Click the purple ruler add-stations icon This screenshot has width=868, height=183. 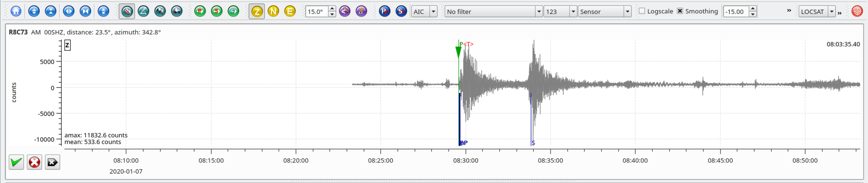[x=345, y=11]
